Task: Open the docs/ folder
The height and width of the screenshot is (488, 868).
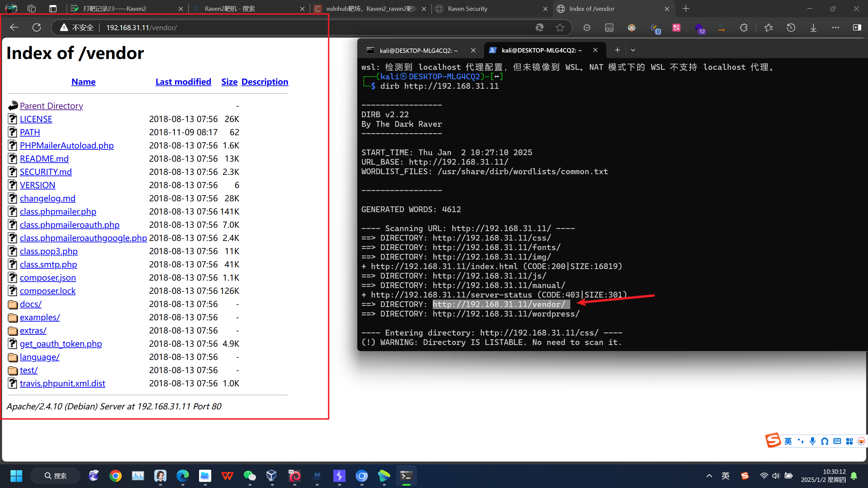Action: click(31, 304)
